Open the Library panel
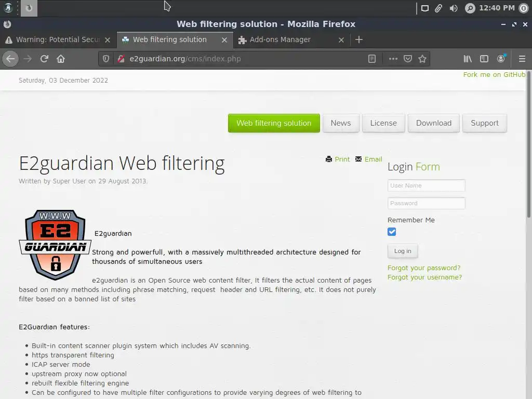Image resolution: width=532 pixels, height=399 pixels. point(468,59)
